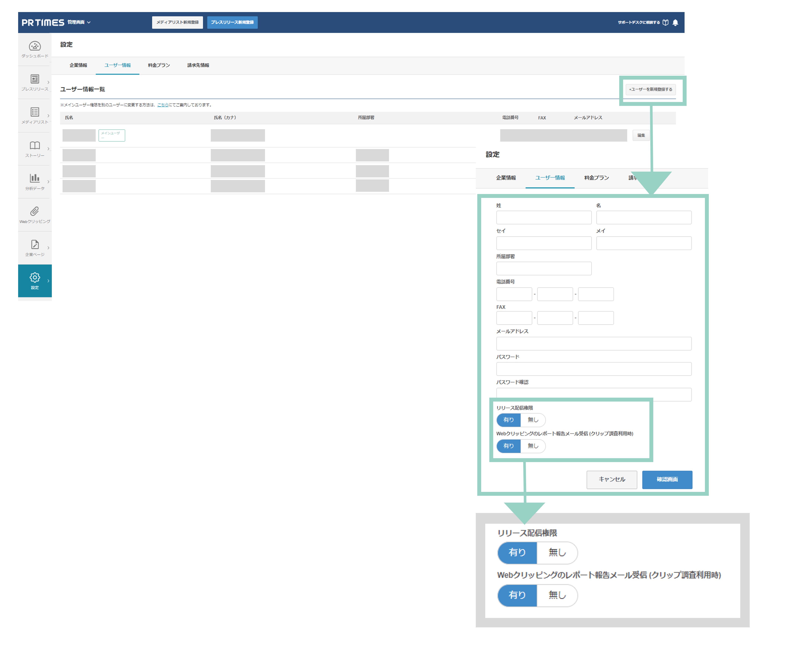Set リリース配信権限 to 無し in form
The height and width of the screenshot is (672, 803).
(x=533, y=420)
